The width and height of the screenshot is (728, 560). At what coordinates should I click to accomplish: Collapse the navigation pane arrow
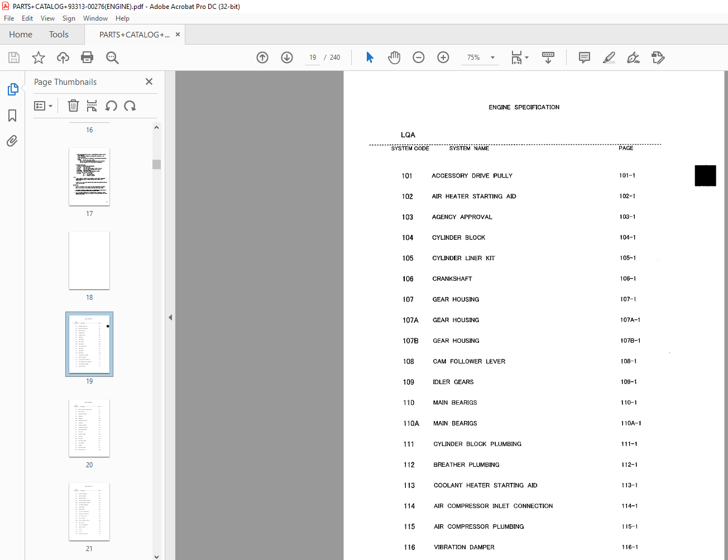170,317
